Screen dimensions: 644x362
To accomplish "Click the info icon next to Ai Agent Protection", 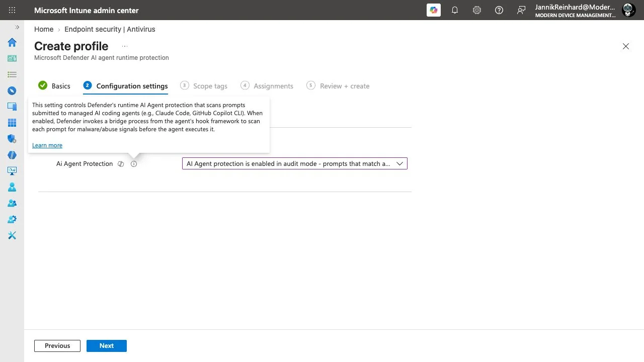I will point(134,164).
